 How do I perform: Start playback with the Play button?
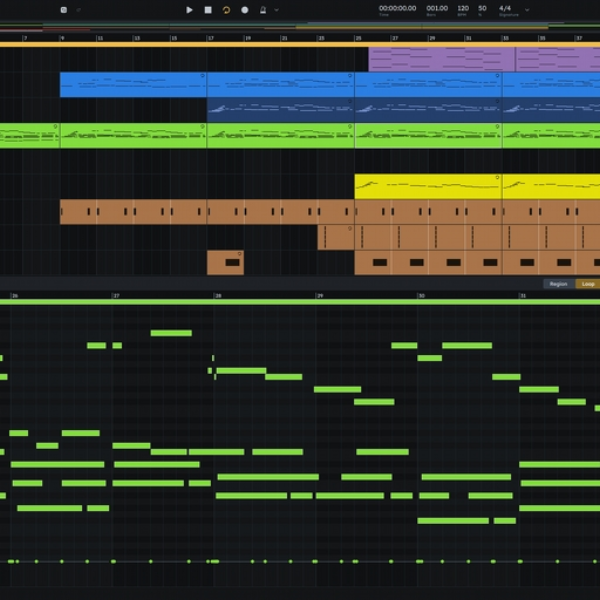click(189, 10)
